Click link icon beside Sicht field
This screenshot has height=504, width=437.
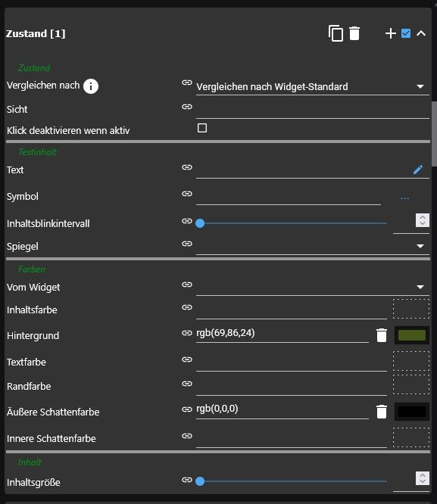tap(187, 107)
